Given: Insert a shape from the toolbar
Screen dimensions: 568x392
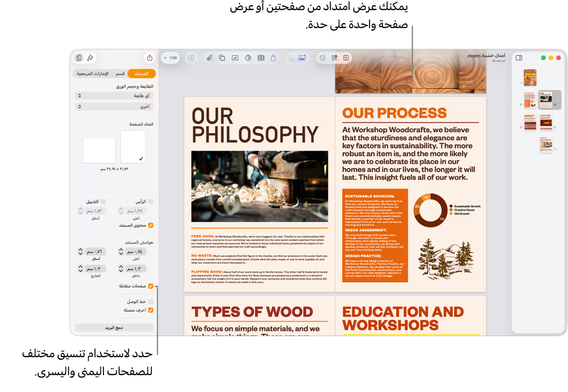Looking at the screenshot, I should 222,58.
